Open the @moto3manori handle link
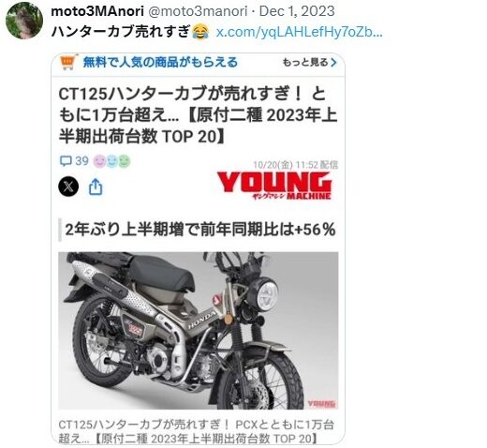487x448 pixels. (198, 11)
